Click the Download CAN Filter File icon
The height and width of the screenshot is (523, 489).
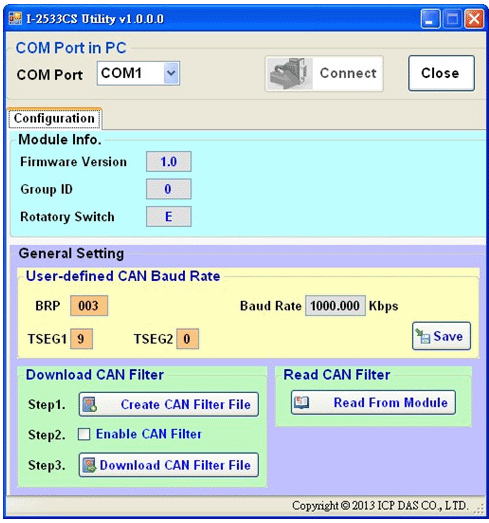[90, 465]
